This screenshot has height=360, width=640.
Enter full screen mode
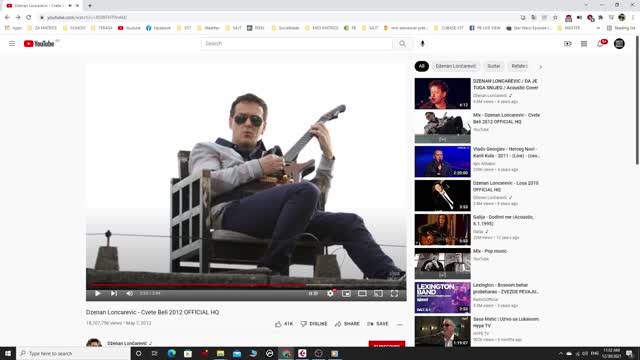point(394,293)
